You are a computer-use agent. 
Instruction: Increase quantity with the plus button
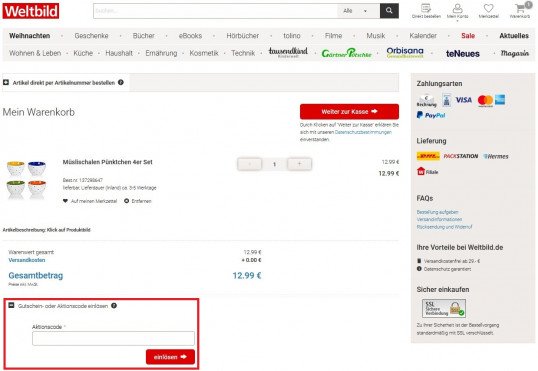pyautogui.click(x=299, y=164)
